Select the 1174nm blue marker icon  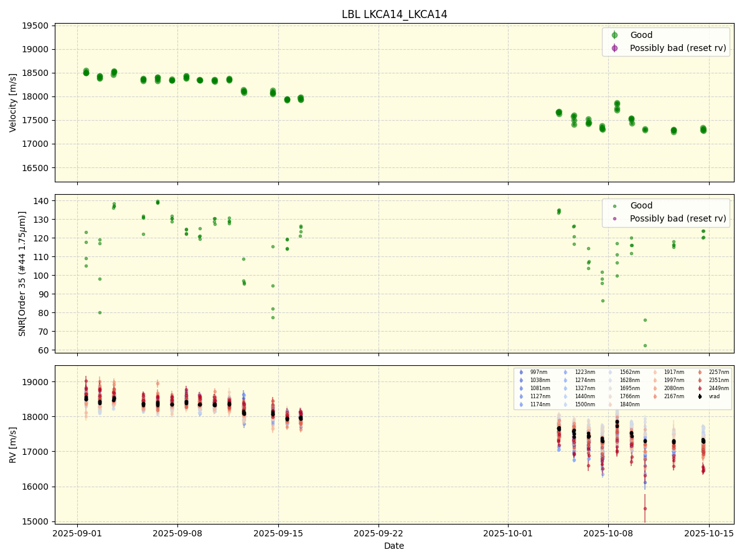(x=521, y=404)
